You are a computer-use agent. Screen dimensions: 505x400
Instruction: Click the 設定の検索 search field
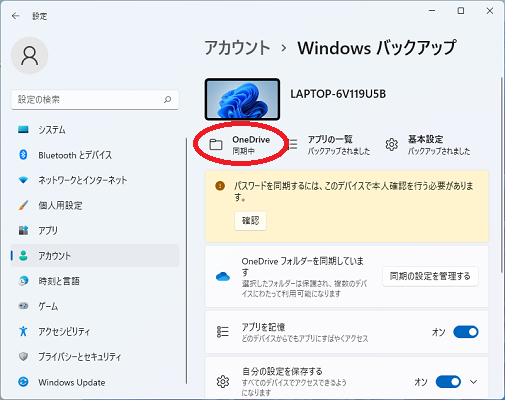coord(95,99)
